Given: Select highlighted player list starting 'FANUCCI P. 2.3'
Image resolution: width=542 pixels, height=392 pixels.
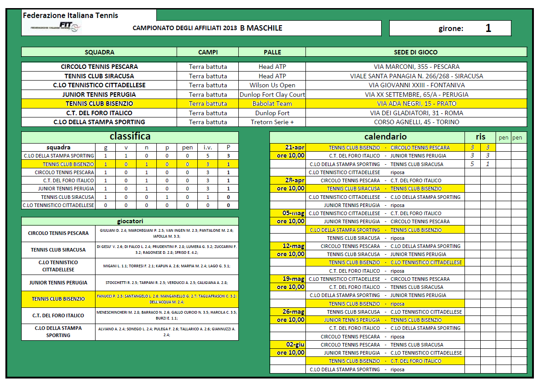Looking at the screenshot, I should (x=167, y=299).
